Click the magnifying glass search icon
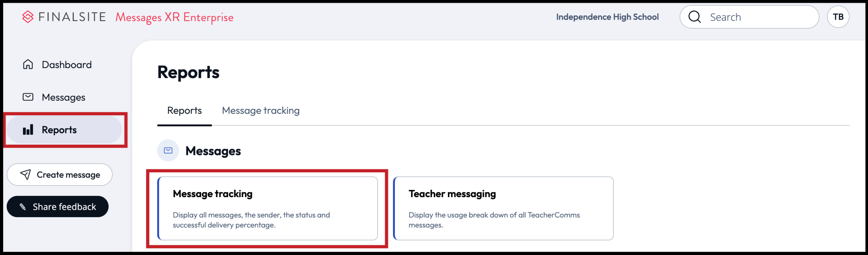This screenshot has height=255, width=868. tap(695, 17)
